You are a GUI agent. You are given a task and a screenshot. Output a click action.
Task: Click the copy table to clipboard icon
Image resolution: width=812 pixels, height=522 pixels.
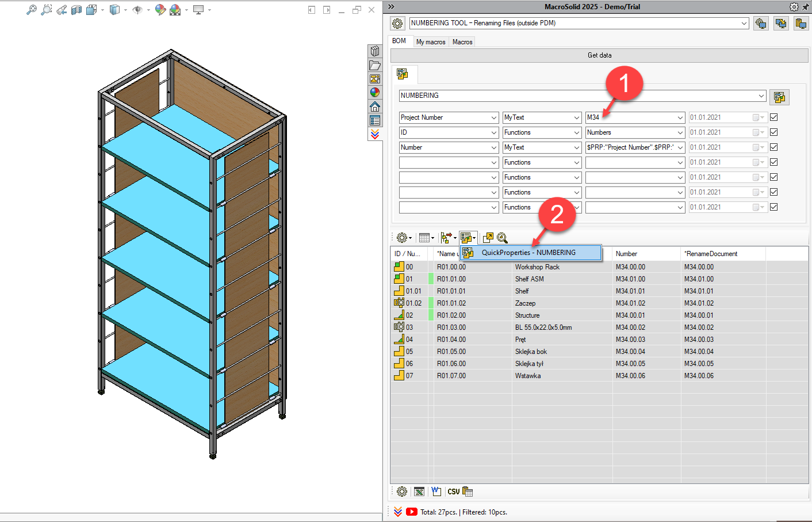pos(468,491)
